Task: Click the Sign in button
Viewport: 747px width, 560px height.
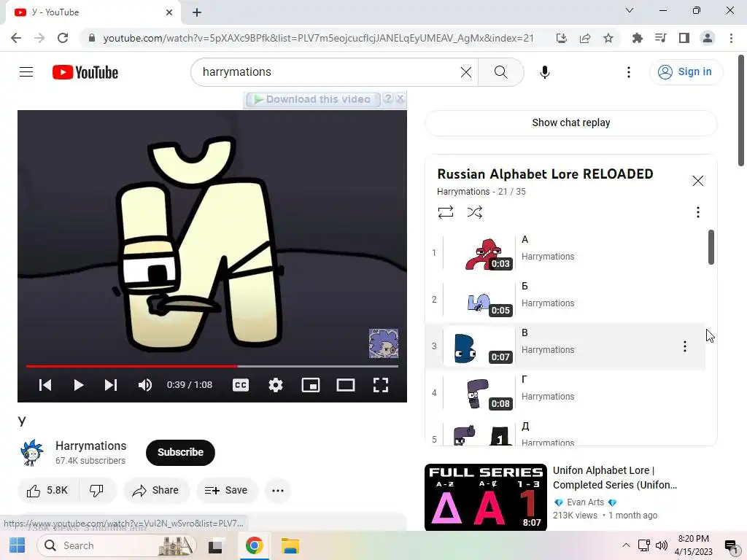Action: (x=685, y=72)
